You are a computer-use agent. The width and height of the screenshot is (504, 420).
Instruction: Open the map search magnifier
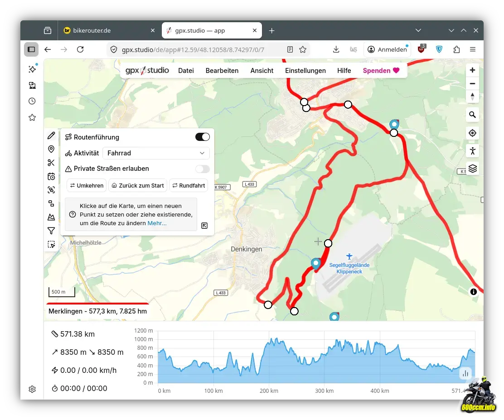point(472,115)
